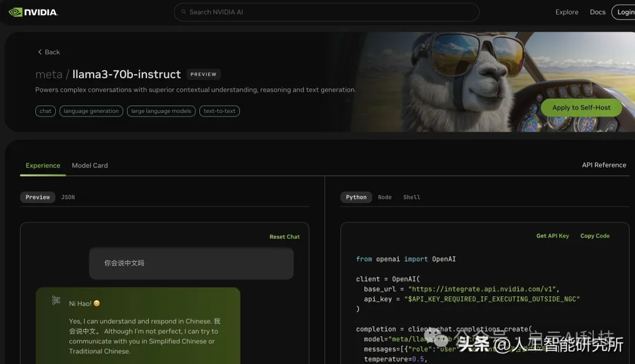Click the llama3-70b-instruct title
This screenshot has width=635, height=364.
[126, 75]
